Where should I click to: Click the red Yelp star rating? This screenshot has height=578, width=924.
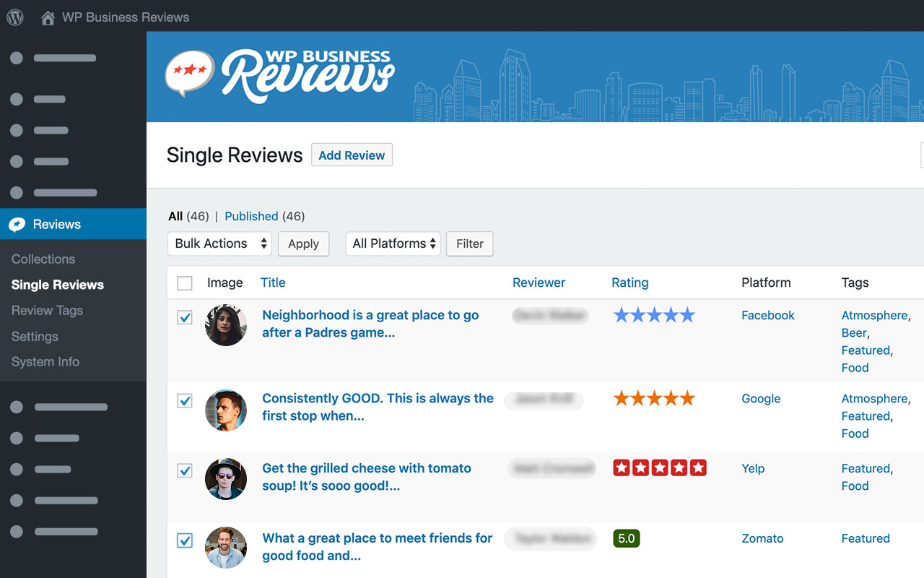[x=659, y=467]
